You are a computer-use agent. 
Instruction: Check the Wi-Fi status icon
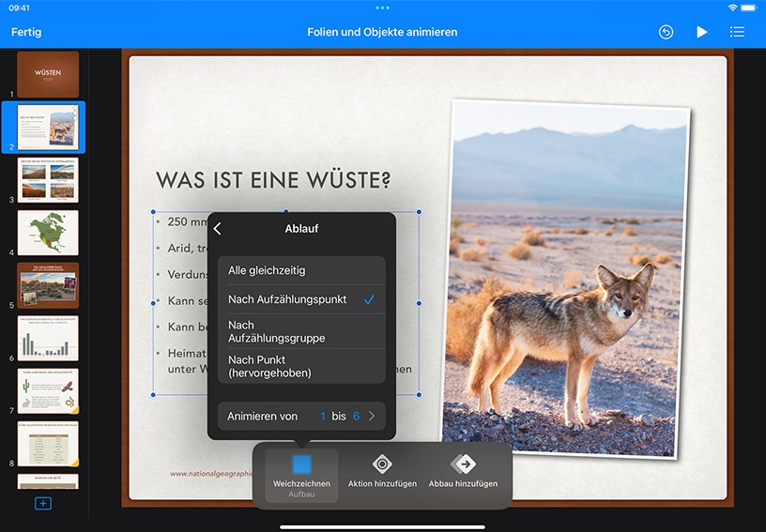[732, 8]
